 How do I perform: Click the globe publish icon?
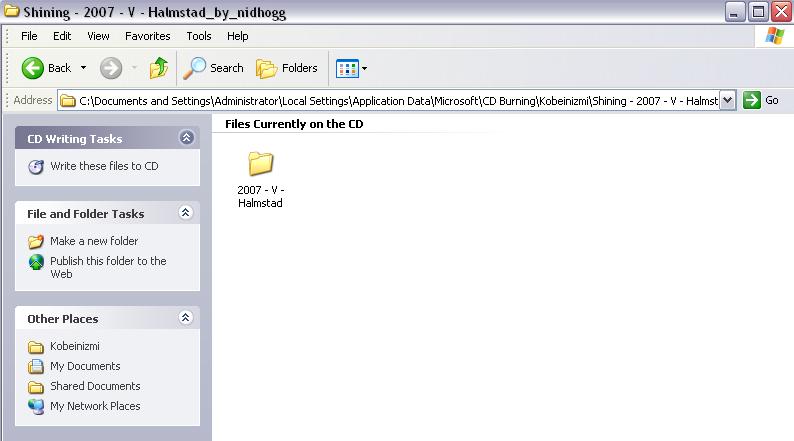[36, 262]
